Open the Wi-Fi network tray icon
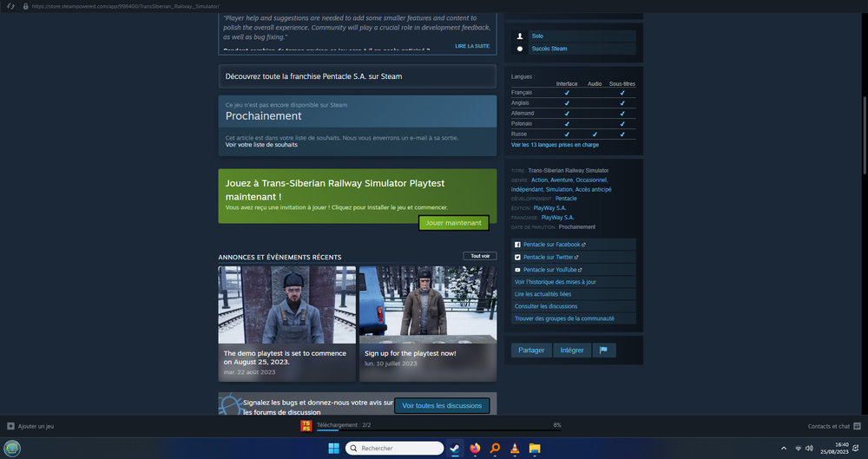The width and height of the screenshot is (868, 459). click(799, 449)
